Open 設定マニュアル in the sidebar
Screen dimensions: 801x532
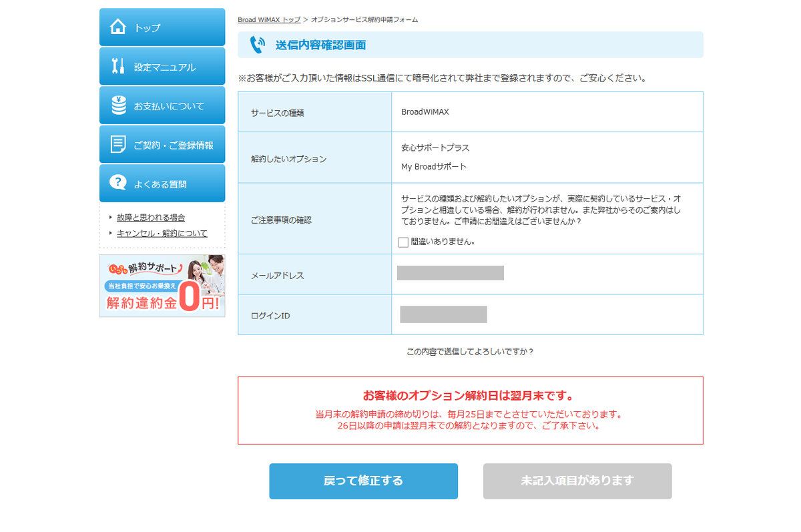click(162, 66)
